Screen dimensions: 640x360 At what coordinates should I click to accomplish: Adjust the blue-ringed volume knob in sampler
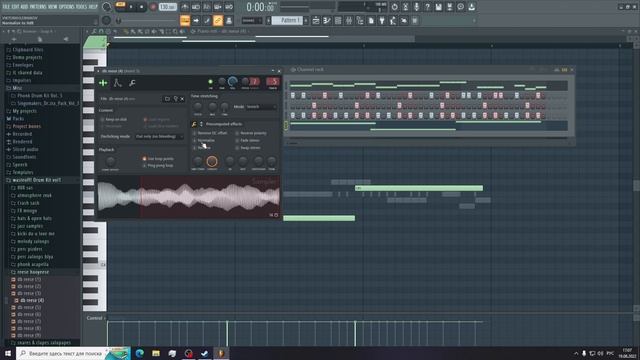tap(233, 81)
